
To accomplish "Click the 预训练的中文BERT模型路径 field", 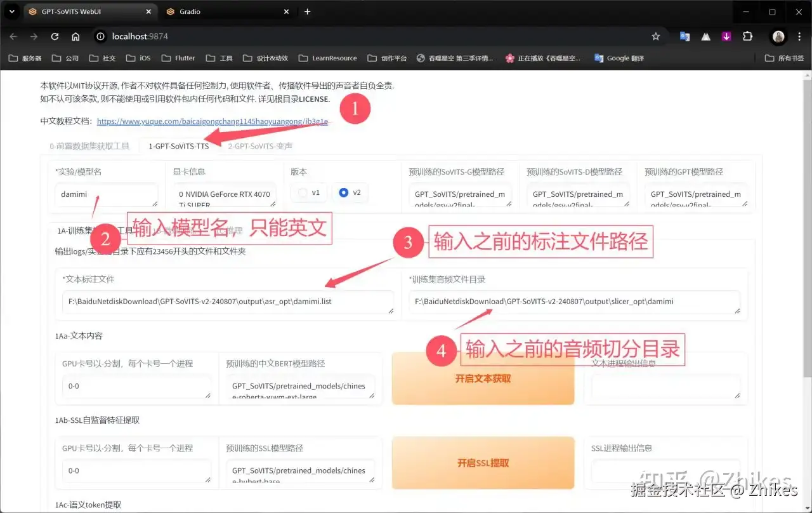I will point(301,387).
